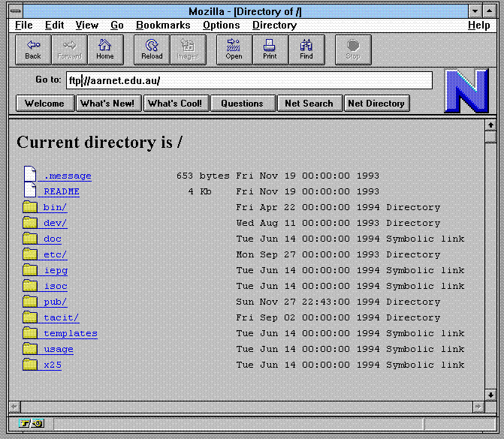Click the file icon beside .message

30,174
